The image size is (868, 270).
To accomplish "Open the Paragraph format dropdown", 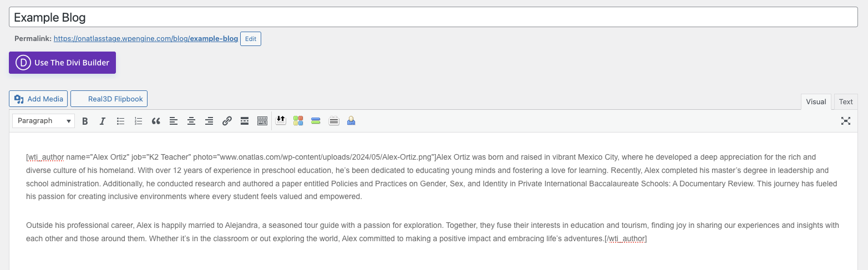I will [44, 121].
